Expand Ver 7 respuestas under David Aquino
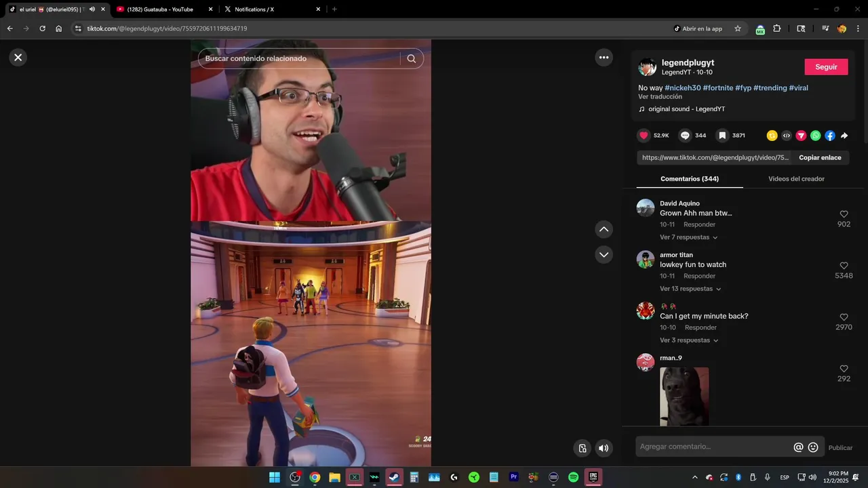868x488 pixels. pyautogui.click(x=688, y=237)
